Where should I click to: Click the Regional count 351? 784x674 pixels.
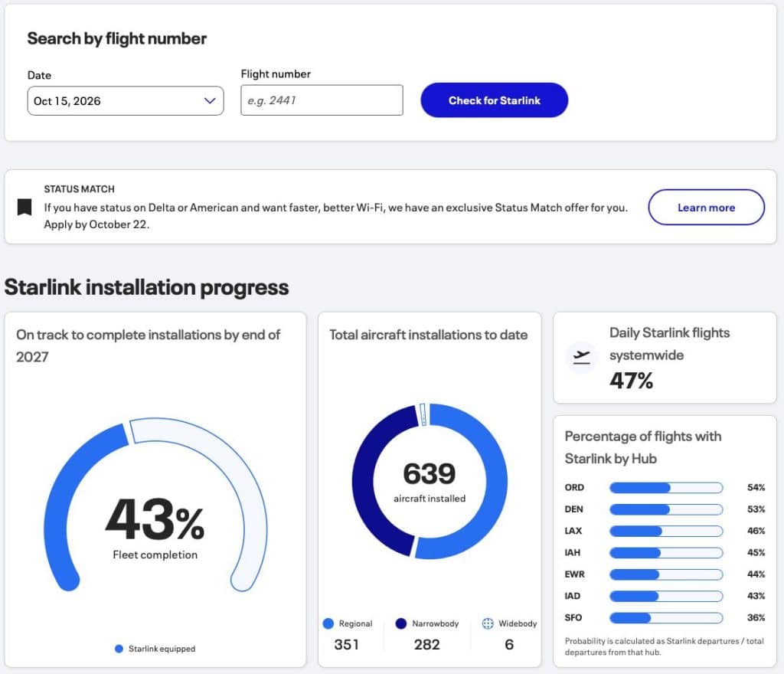(347, 644)
